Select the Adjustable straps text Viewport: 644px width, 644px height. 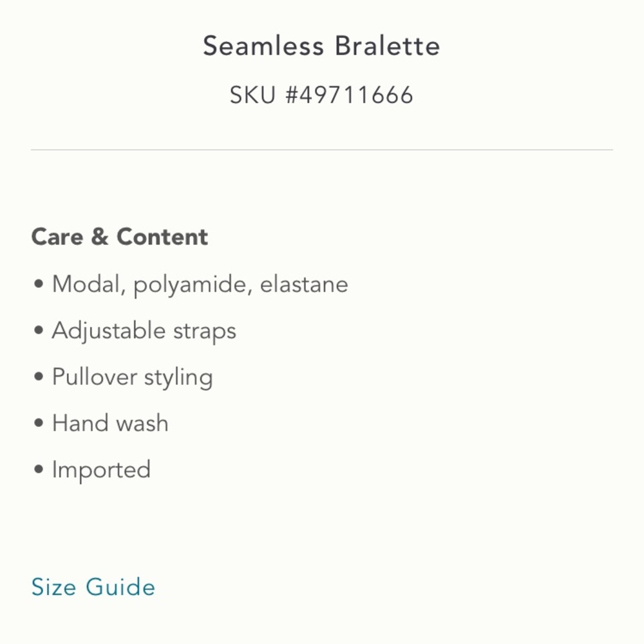tap(144, 331)
